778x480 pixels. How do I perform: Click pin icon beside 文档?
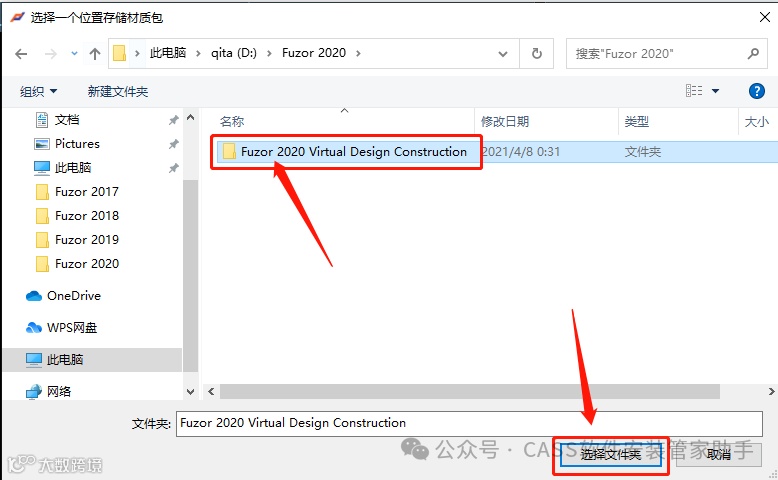[x=173, y=120]
